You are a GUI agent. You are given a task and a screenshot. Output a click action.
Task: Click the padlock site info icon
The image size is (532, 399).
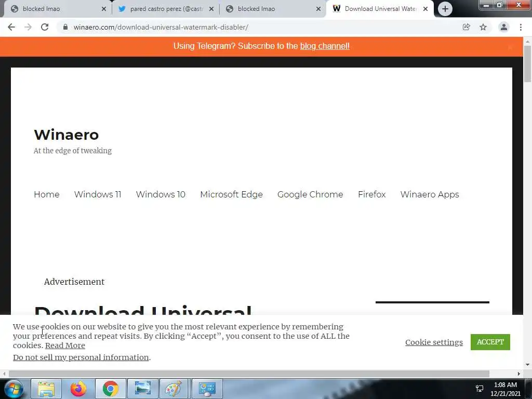click(65, 27)
